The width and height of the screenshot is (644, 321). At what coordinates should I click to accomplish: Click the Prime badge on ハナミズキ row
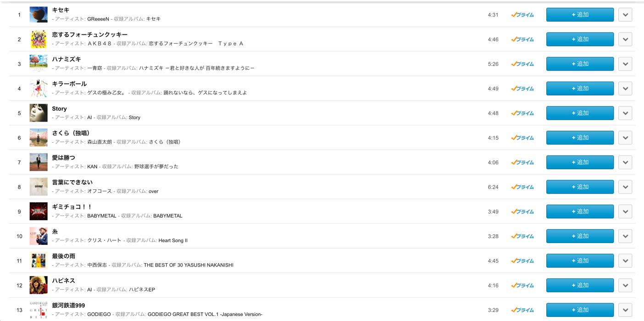tap(522, 64)
